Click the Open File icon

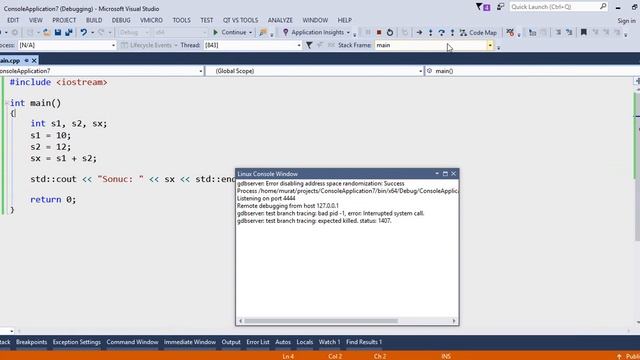point(47,32)
